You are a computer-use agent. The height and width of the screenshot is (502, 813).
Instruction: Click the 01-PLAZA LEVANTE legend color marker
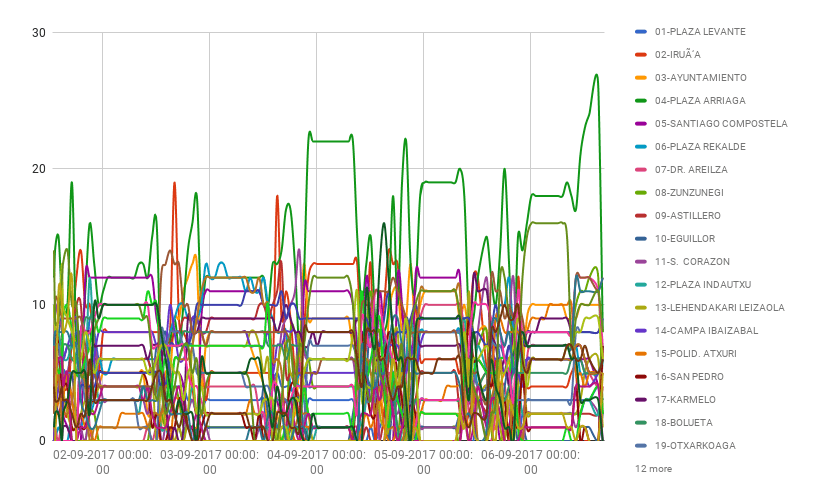(641, 32)
